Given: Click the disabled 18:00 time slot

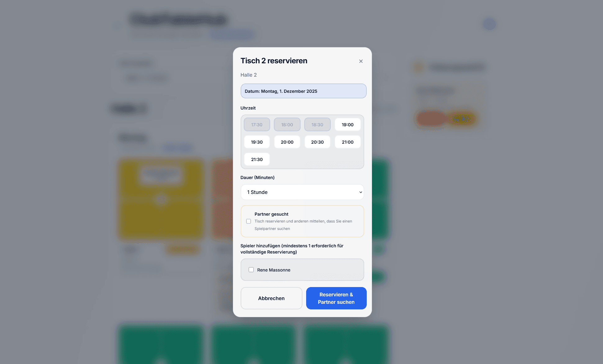Looking at the screenshot, I should pyautogui.click(x=287, y=124).
